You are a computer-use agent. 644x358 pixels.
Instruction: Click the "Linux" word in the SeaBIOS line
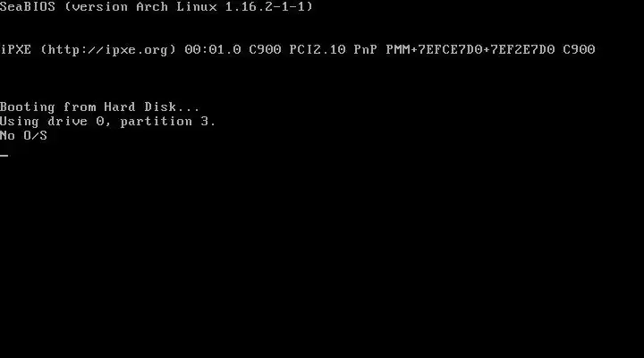click(196, 6)
